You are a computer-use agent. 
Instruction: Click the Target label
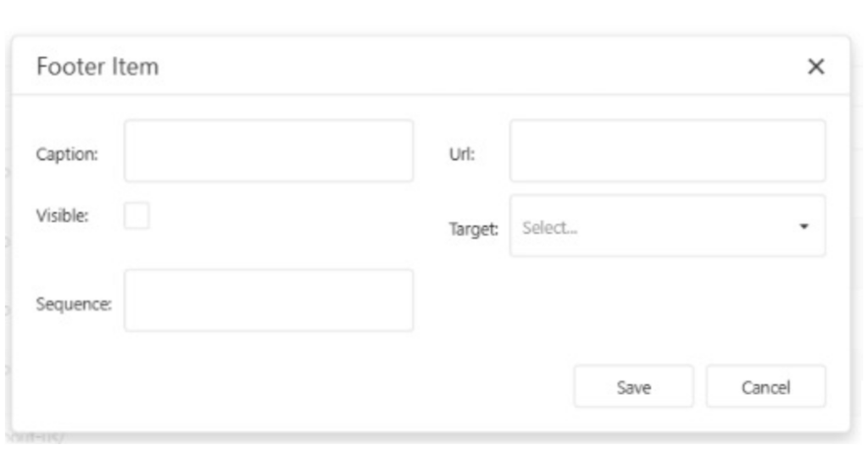[x=473, y=229]
